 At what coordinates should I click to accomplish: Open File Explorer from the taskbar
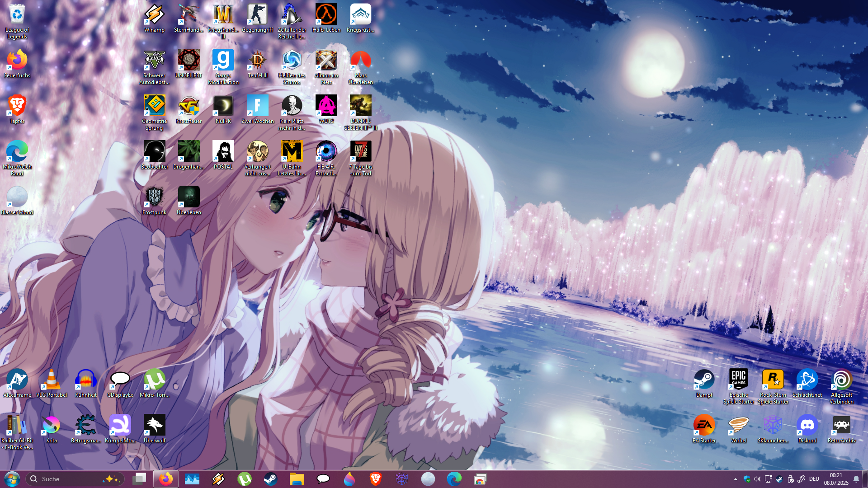tap(297, 479)
